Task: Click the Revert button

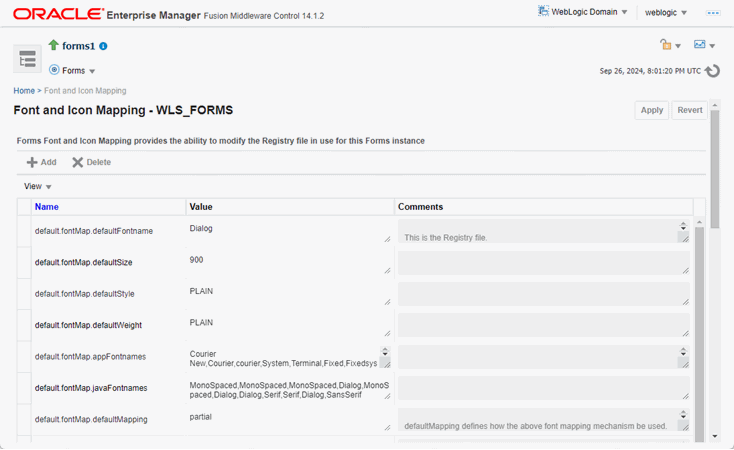Action: point(690,110)
